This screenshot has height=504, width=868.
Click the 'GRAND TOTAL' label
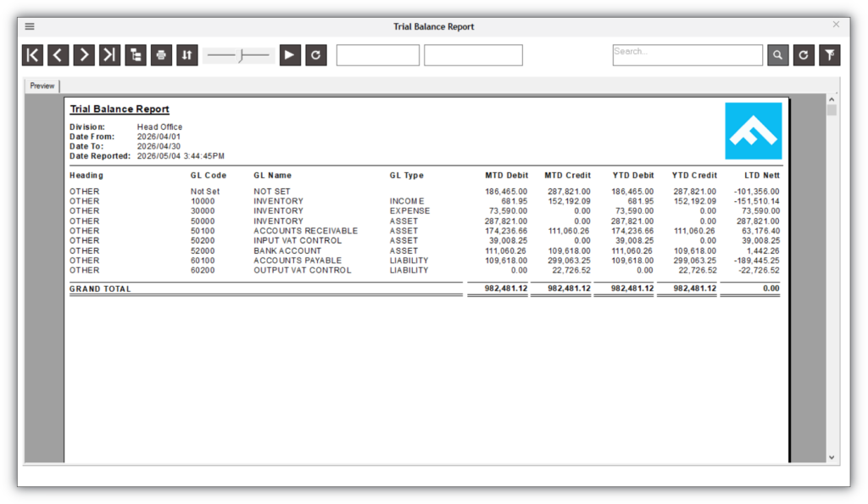100,288
